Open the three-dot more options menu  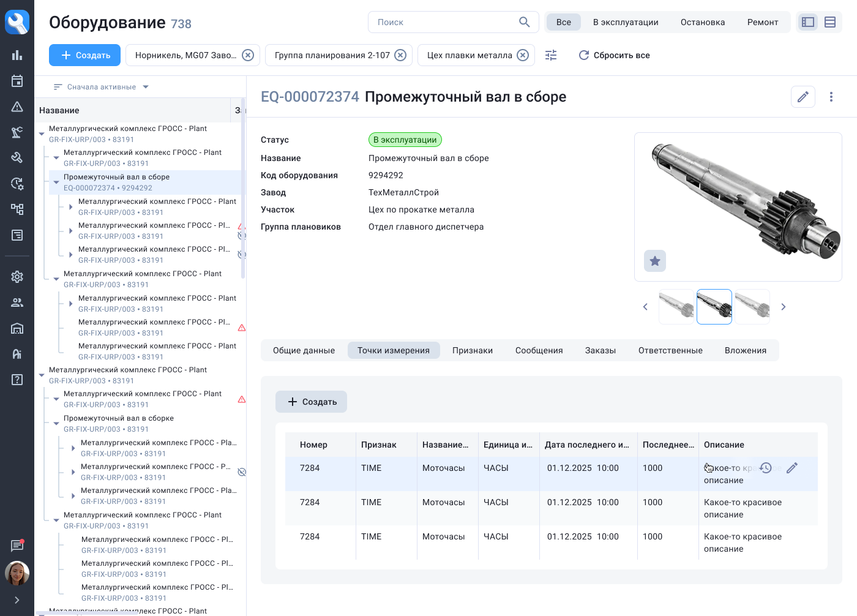coord(831,97)
